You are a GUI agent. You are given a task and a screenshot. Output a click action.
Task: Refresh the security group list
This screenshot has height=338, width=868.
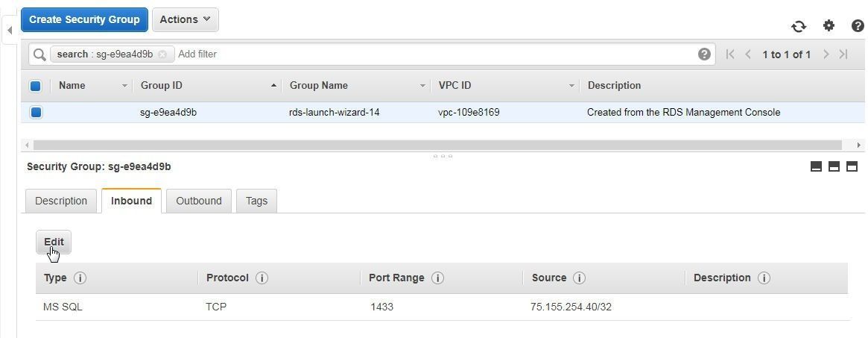pos(798,26)
